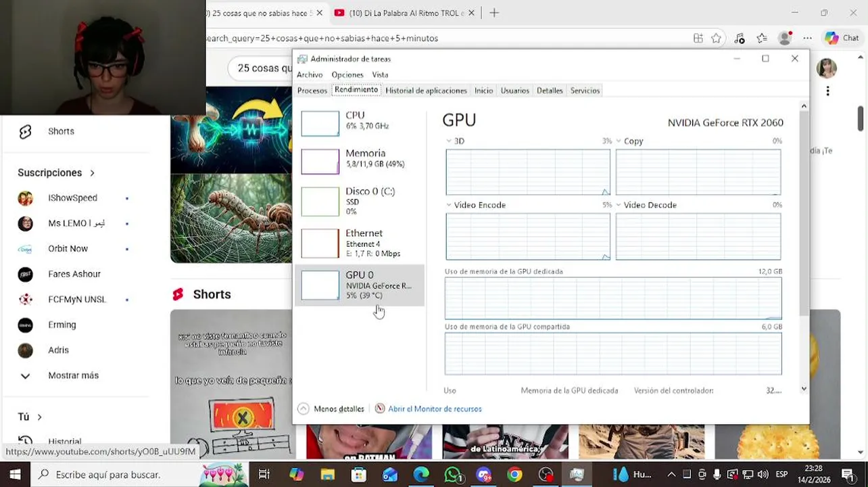
Task: Click the Edge media control music icon
Action: [x=740, y=38]
